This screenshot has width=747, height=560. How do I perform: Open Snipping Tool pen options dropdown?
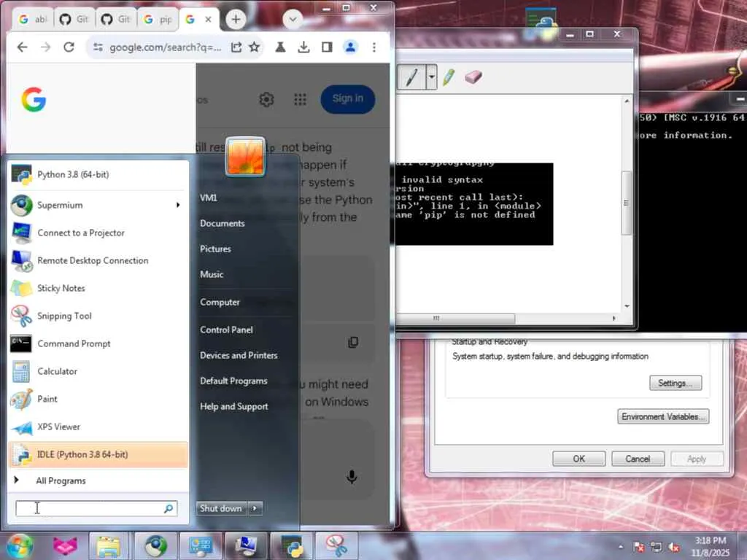pos(431,77)
